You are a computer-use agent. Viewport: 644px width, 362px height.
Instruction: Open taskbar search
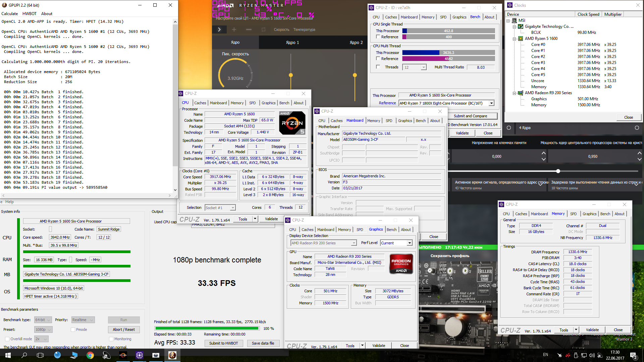pos(24,355)
